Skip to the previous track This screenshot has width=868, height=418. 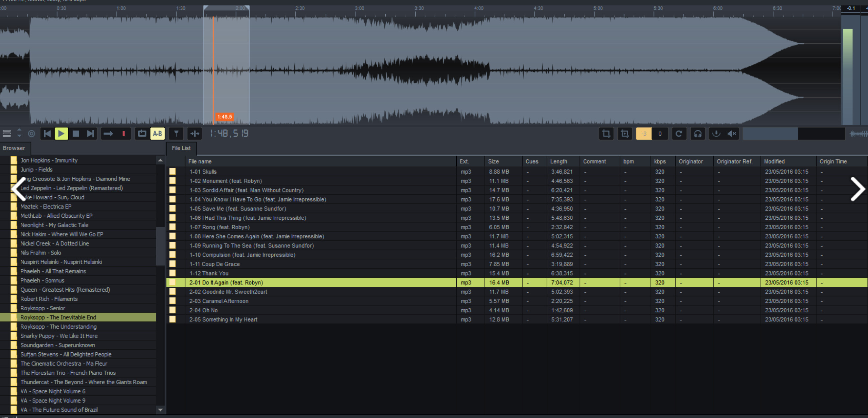[x=47, y=134]
